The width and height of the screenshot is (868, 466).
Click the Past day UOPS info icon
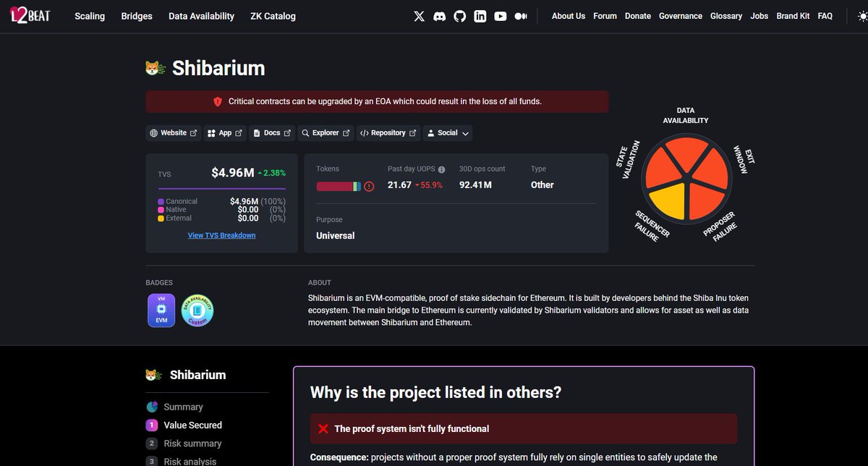coord(441,169)
